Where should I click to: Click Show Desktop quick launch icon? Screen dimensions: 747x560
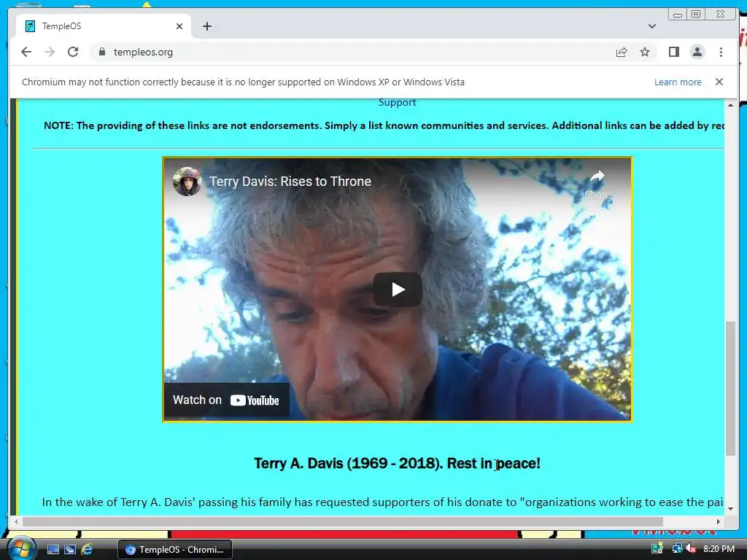tap(53, 550)
